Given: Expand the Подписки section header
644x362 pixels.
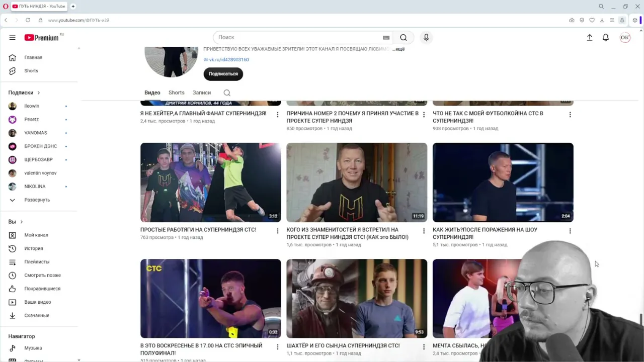Looking at the screenshot, I should pos(24,93).
